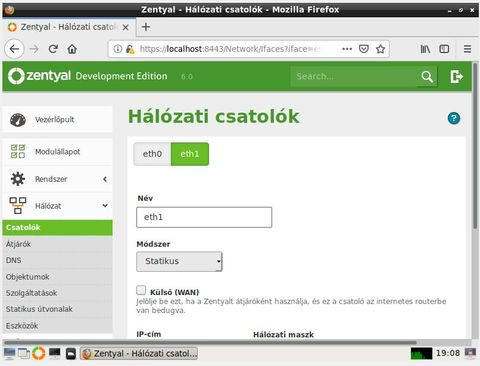Click the Search field in Zentyal header
The width and height of the screenshot is (480, 366).
[x=353, y=76]
